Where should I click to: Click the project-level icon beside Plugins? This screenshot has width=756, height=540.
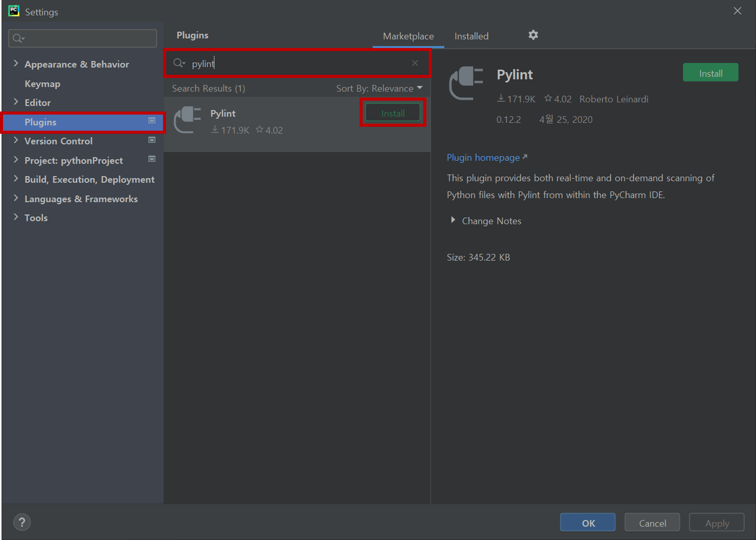tap(152, 121)
